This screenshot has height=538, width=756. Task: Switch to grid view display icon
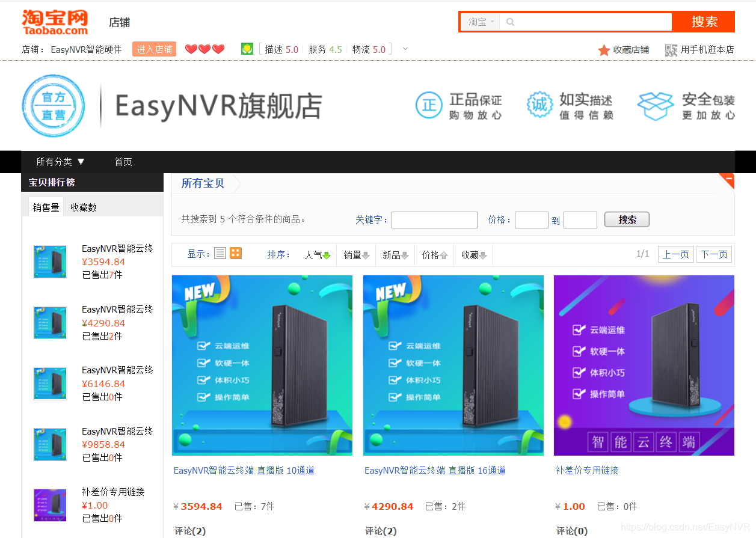click(x=236, y=254)
